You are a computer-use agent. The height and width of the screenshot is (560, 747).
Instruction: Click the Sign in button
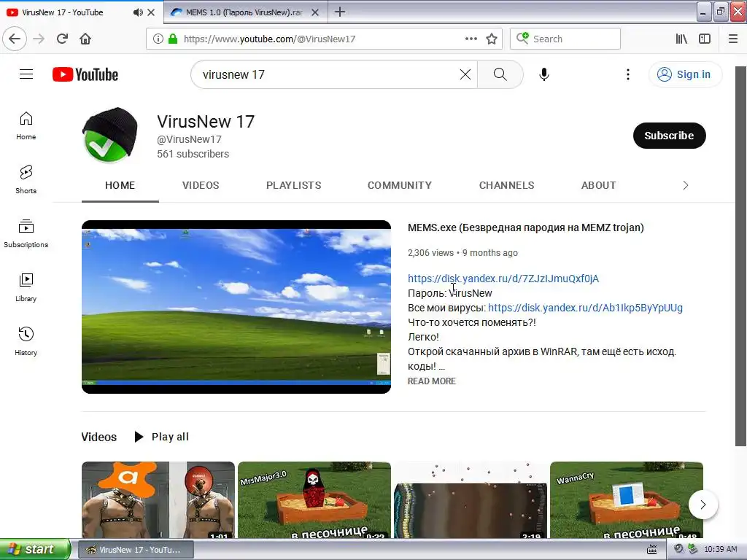pyautogui.click(x=685, y=74)
